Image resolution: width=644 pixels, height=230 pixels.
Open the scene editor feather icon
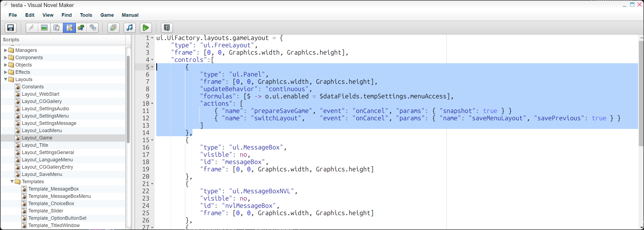pos(32,28)
